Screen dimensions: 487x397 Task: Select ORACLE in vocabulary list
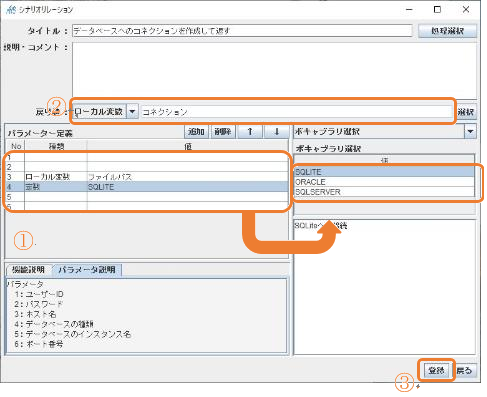coord(384,182)
